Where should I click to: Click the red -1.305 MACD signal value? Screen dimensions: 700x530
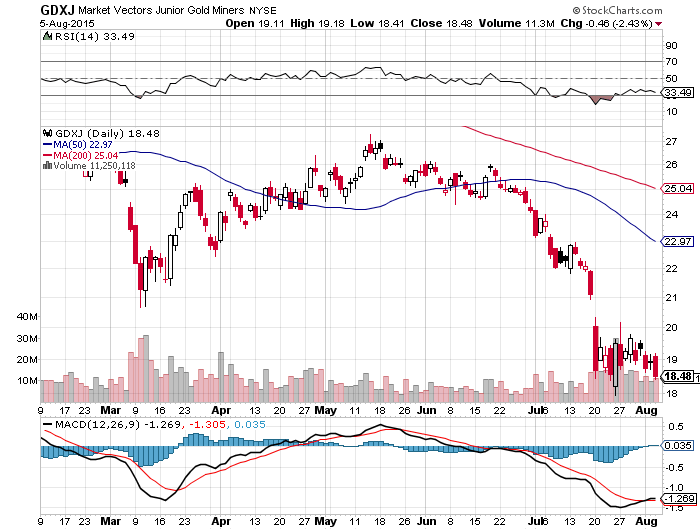(x=207, y=424)
